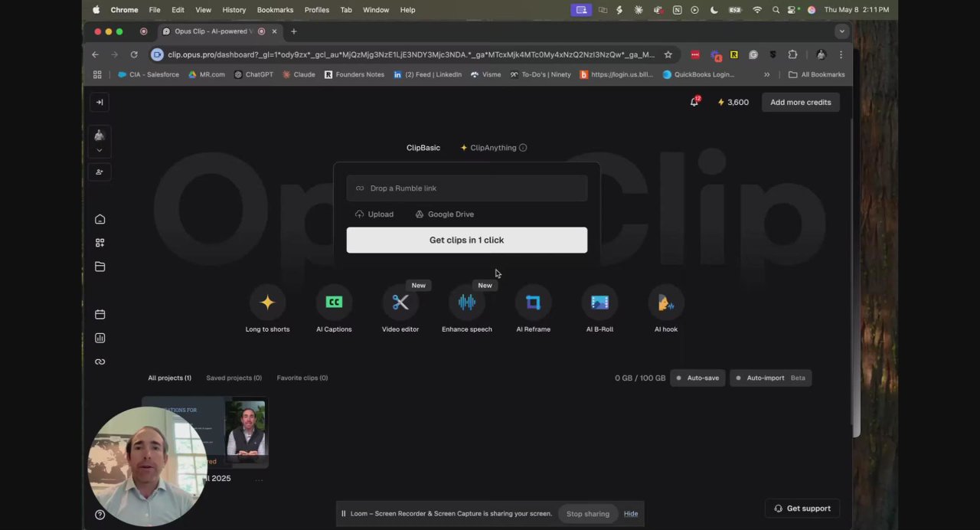Open Chrome three-dot menu
This screenshot has height=530, width=980.
pyautogui.click(x=841, y=54)
